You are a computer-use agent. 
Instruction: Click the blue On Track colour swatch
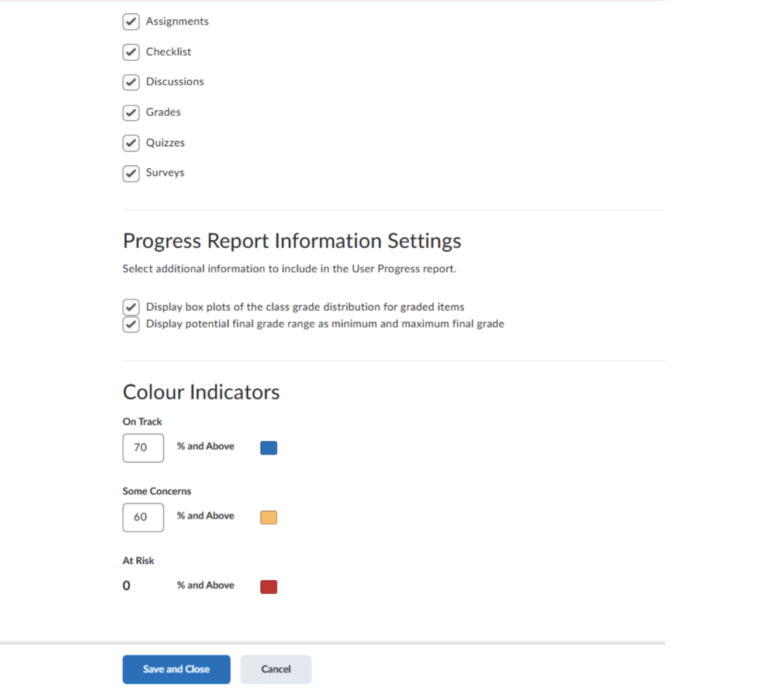(x=268, y=448)
